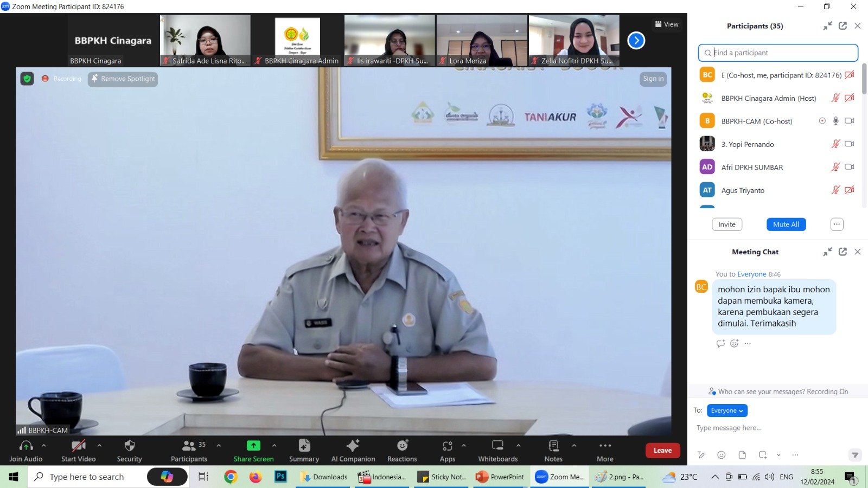Click the emoji icon in chat composer
The width and height of the screenshot is (868, 488).
(x=721, y=455)
